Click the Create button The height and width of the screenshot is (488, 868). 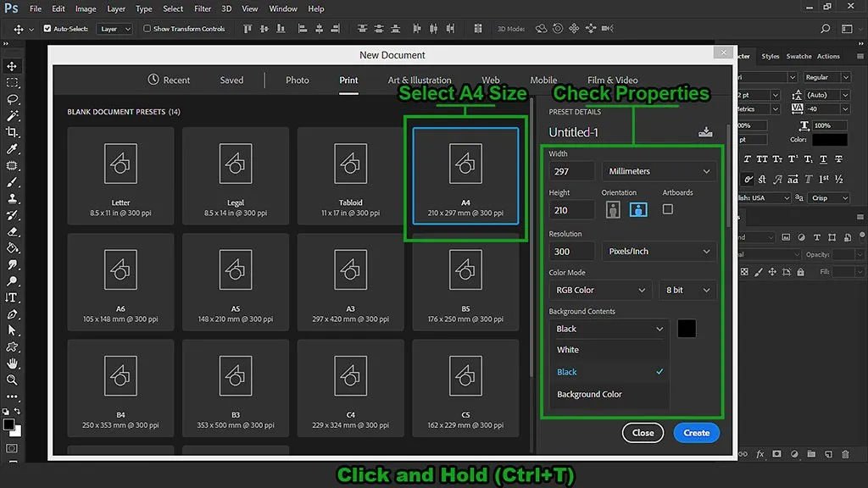pyautogui.click(x=697, y=433)
